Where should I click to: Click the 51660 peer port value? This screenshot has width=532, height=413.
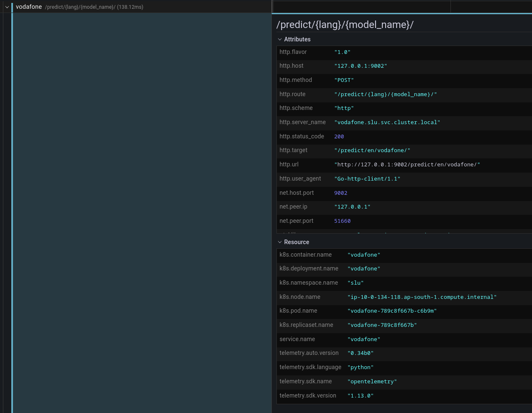coord(343,221)
